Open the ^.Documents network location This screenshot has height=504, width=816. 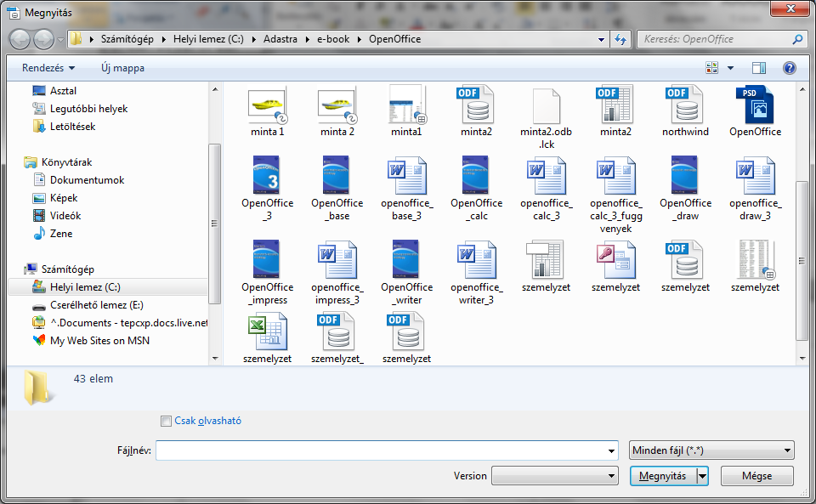120,323
